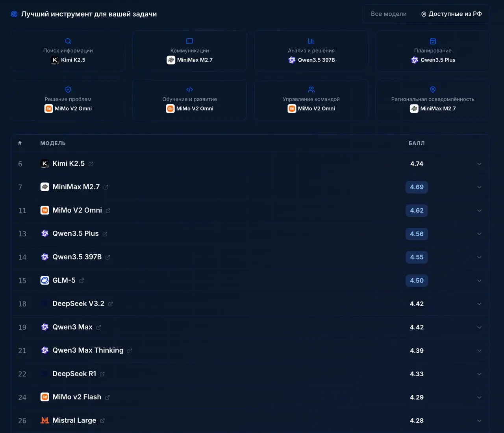Click the magnifier icon in "Поиск информации" card
Screen dimensions: 504x433
click(x=68, y=41)
